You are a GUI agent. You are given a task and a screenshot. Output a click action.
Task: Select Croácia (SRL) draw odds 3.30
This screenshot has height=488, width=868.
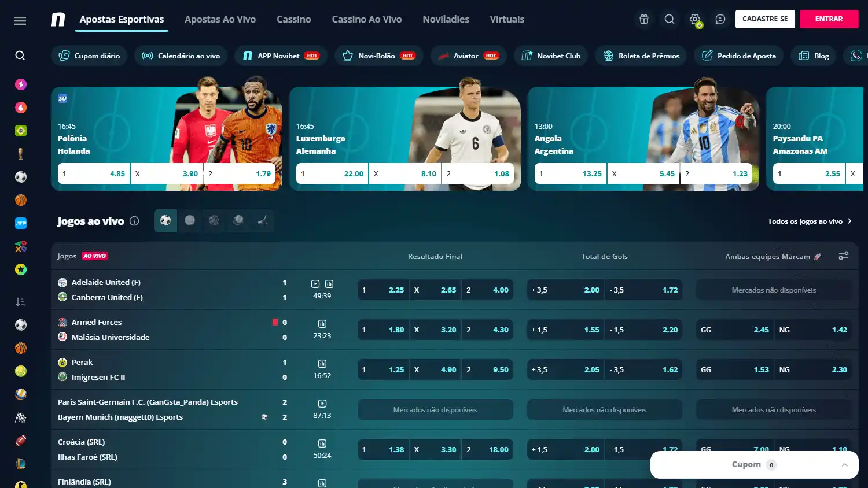(435, 450)
